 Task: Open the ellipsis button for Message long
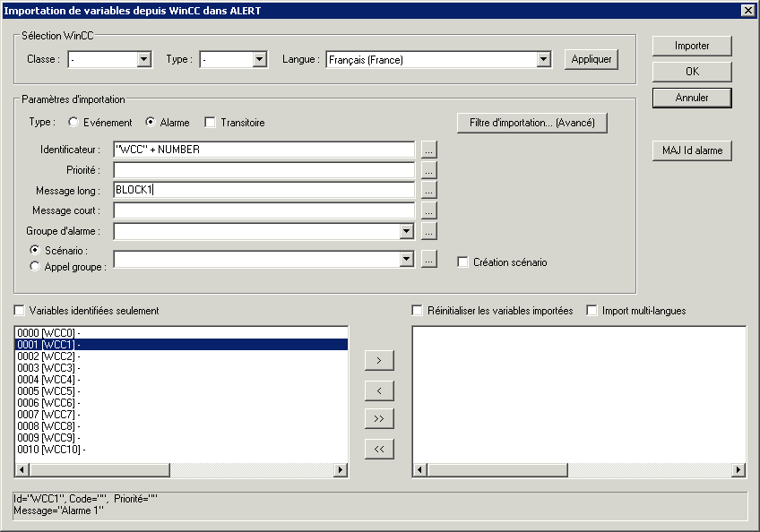429,190
